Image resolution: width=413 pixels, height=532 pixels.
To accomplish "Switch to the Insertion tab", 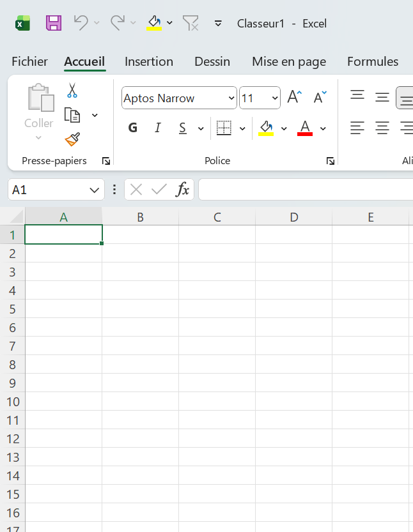I will (x=149, y=61).
